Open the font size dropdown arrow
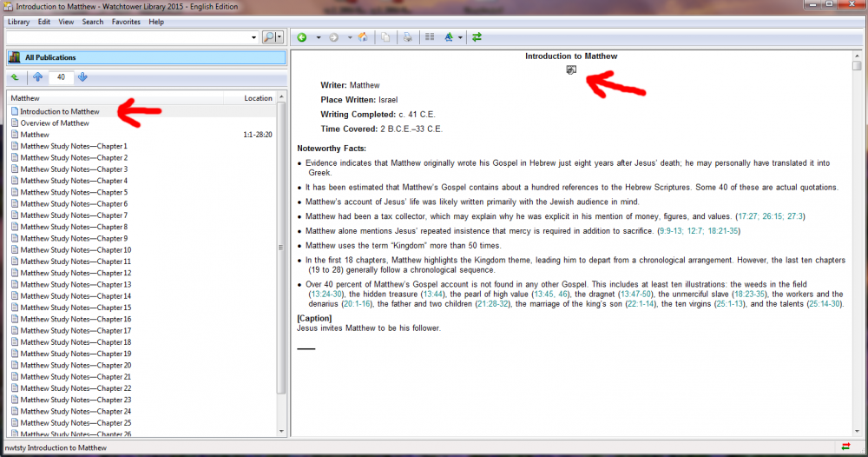This screenshot has width=868, height=457. pyautogui.click(x=460, y=37)
